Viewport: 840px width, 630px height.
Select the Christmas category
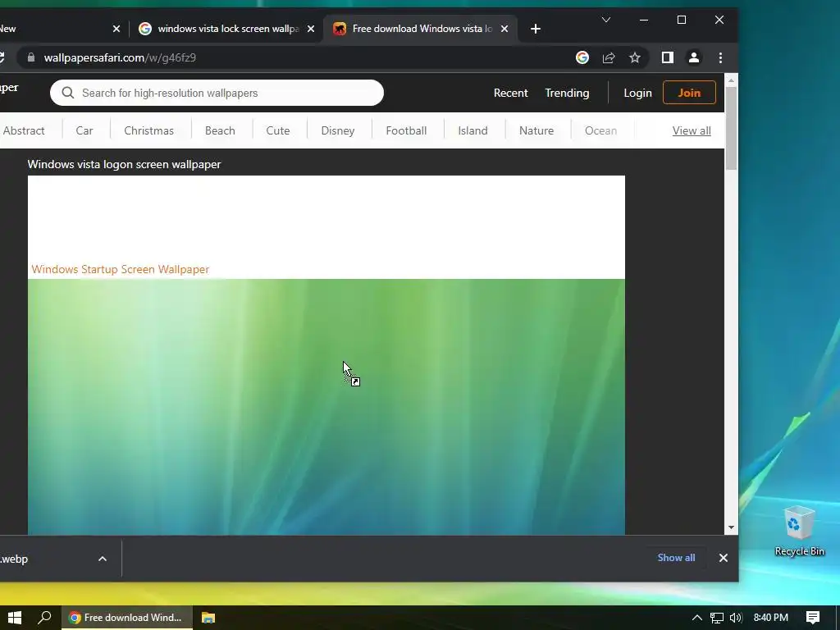tap(149, 130)
